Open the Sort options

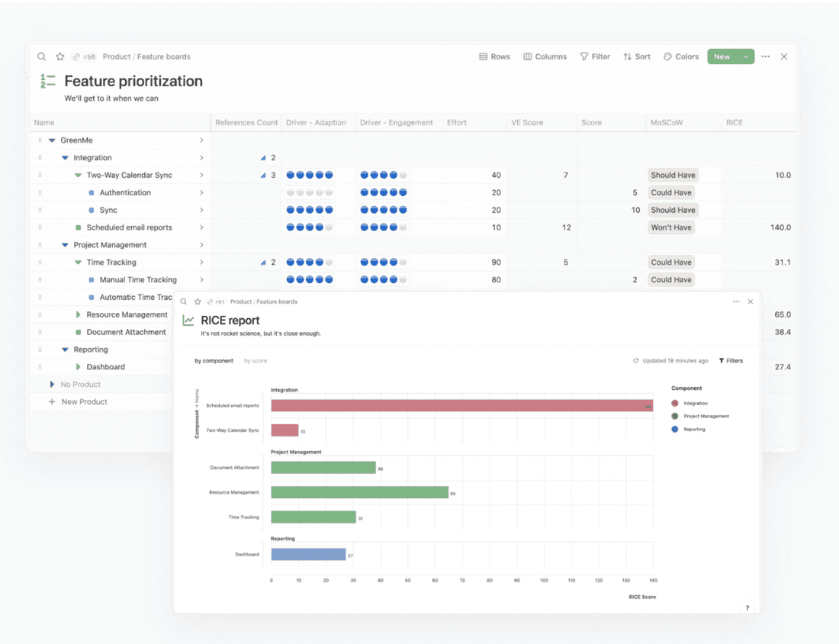click(637, 56)
